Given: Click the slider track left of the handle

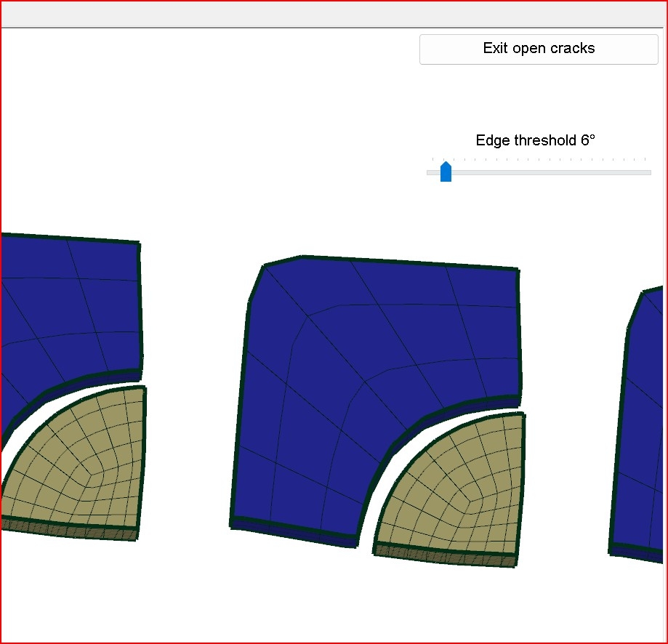Looking at the screenshot, I should pyautogui.click(x=433, y=172).
